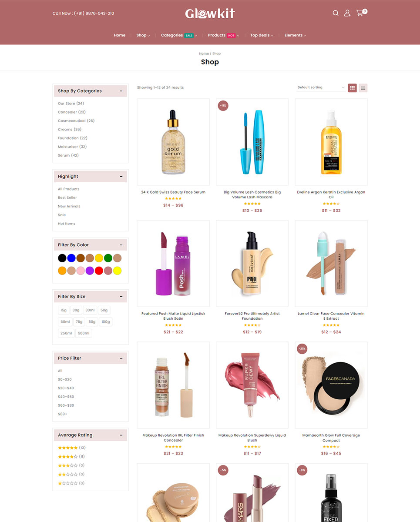Switch to list view layout
This screenshot has height=522, width=420.
(363, 88)
